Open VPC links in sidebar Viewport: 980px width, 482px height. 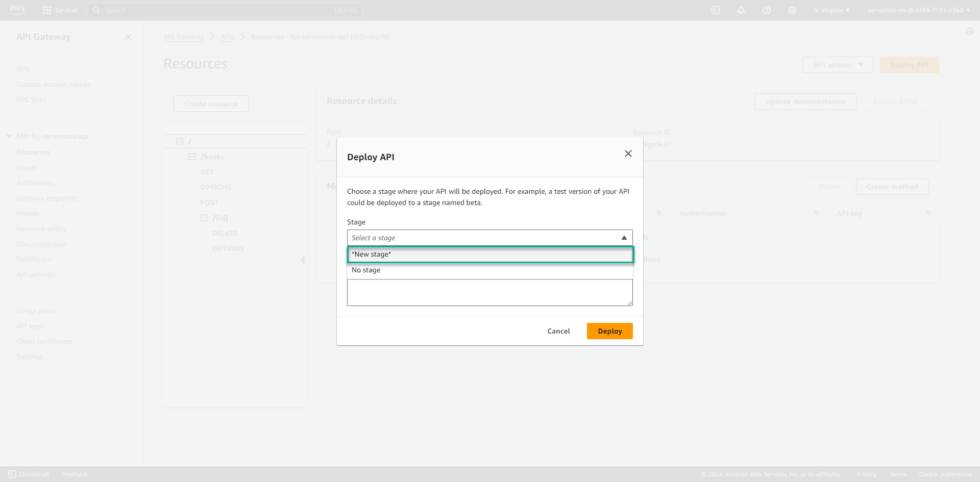click(31, 99)
